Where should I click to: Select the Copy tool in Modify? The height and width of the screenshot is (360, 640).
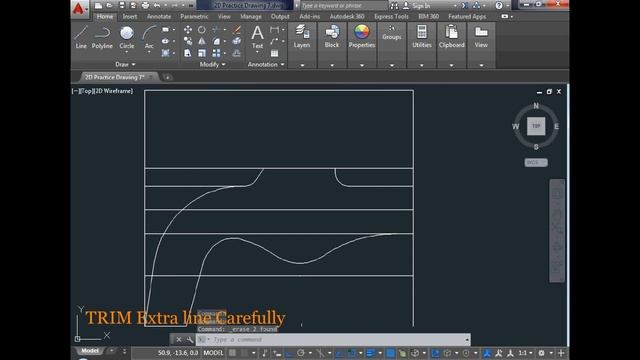188,41
